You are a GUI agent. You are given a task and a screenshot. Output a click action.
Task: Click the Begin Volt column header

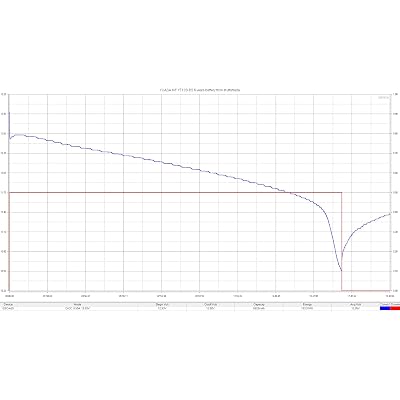(x=161, y=304)
